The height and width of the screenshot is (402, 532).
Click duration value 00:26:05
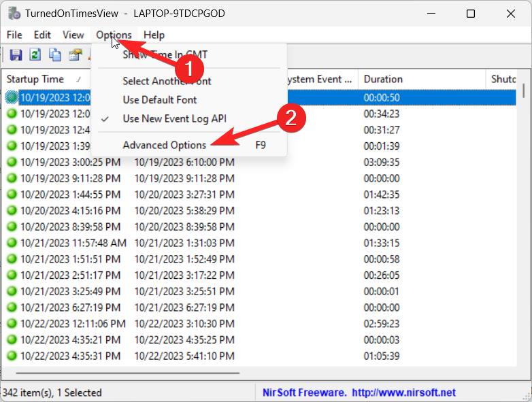382,275
